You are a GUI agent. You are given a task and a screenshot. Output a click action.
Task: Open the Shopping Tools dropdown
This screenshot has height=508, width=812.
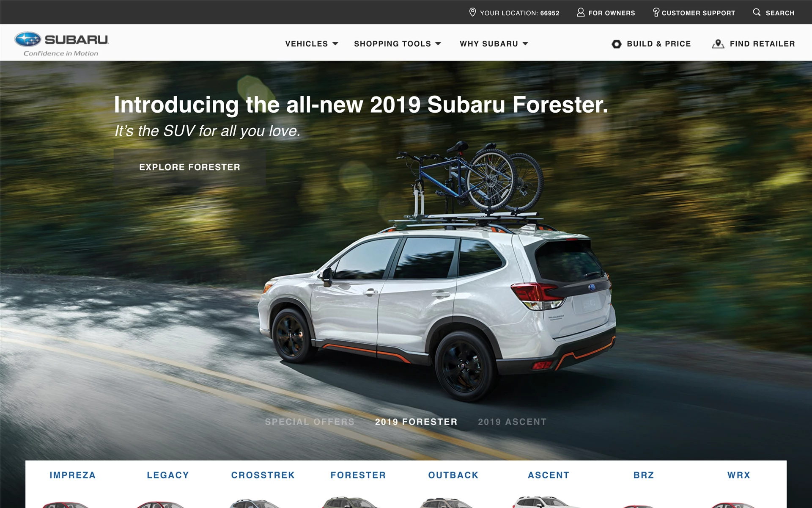coord(398,44)
